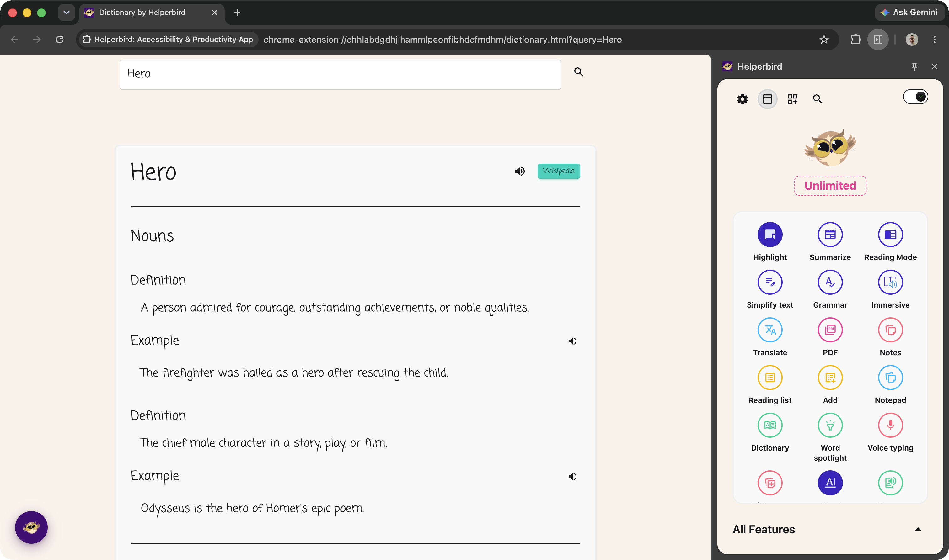This screenshot has height=560, width=949.
Task: Switch to the panel layout view icon
Action: click(767, 99)
